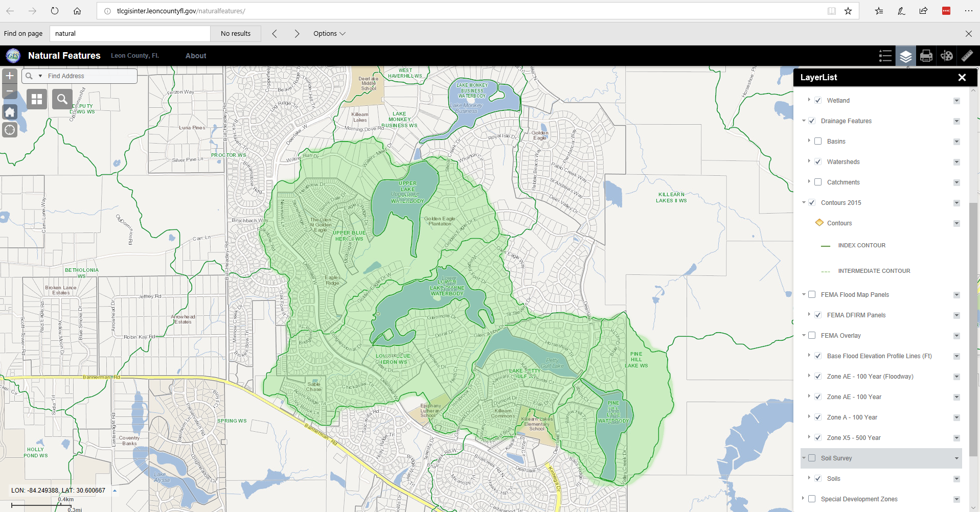980x512 pixels.
Task: Open the paint palette draw widget
Action: 947,56
